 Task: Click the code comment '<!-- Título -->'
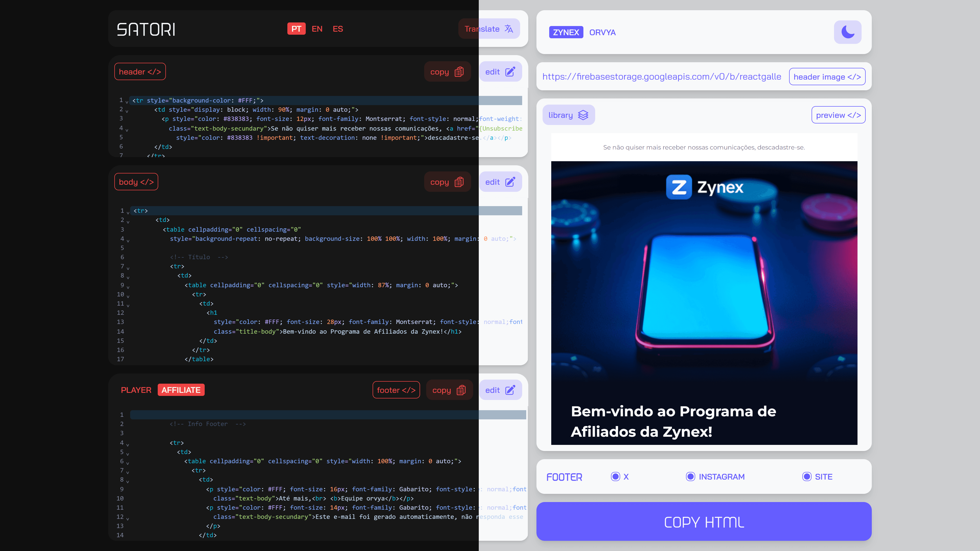[x=199, y=257]
